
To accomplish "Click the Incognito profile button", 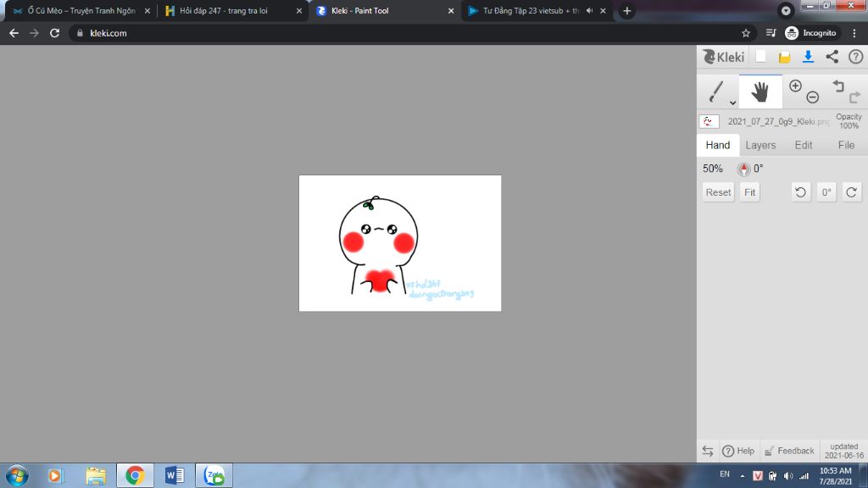I will 811,33.
